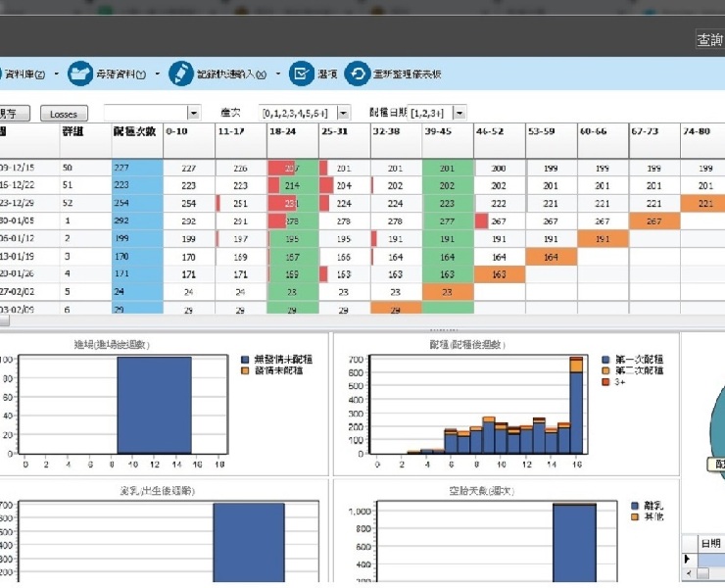This screenshot has width=725, height=588.
Task: Select the orange cell 267 in column 67-73
Action: pos(653,221)
